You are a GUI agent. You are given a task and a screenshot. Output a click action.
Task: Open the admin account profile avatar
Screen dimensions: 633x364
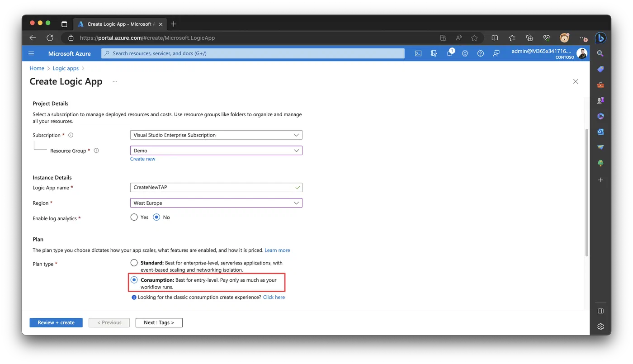582,53
